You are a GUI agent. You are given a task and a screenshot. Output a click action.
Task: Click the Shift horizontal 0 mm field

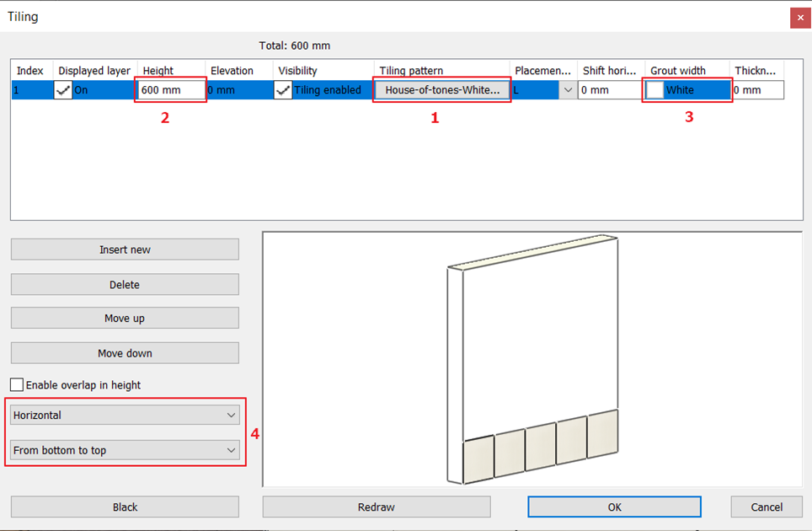pyautogui.click(x=610, y=90)
